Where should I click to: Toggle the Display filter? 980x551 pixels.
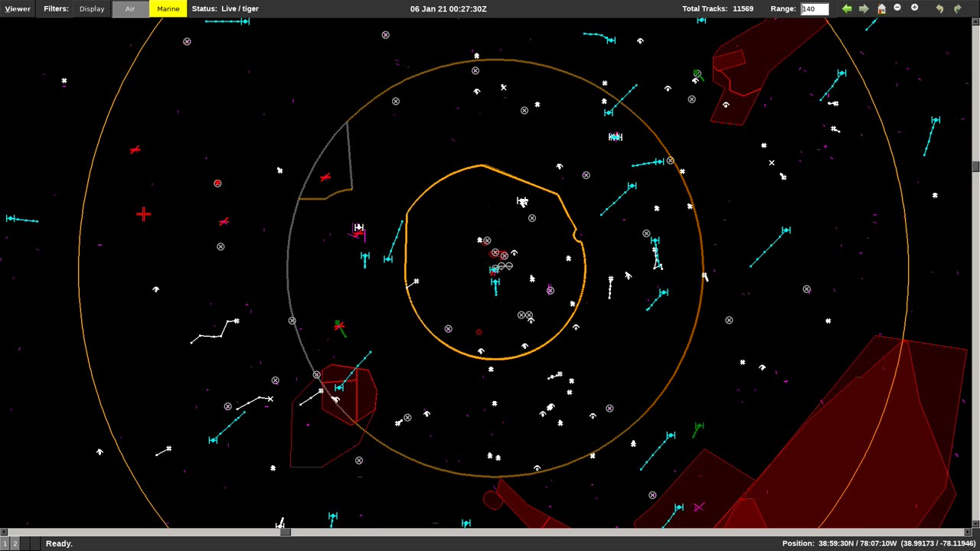click(92, 9)
